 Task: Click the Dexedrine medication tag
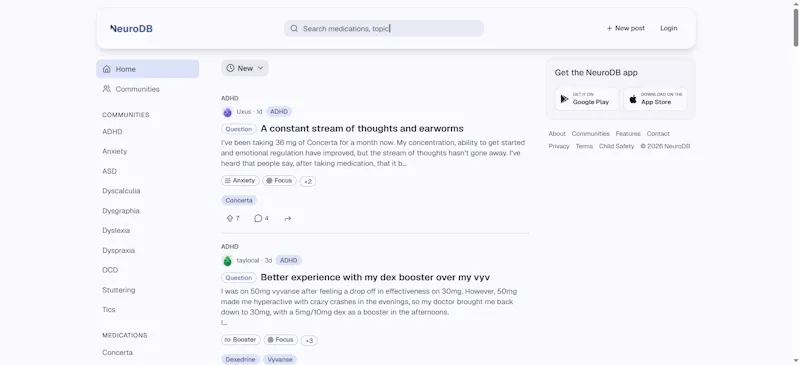pos(240,359)
